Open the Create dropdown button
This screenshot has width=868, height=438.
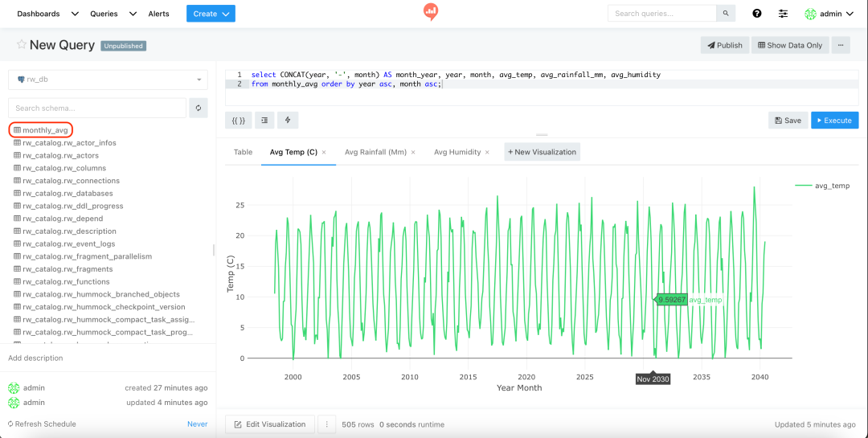211,14
